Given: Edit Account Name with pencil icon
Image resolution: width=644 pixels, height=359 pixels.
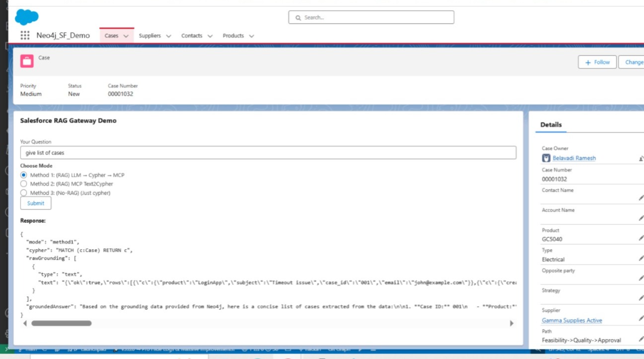Looking at the screenshot, I should (641, 218).
